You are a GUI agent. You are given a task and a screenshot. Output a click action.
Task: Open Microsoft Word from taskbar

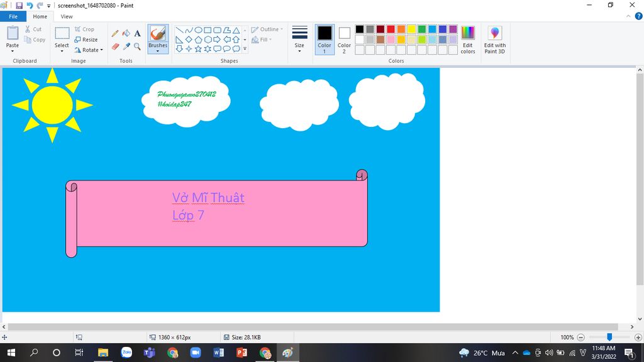(x=218, y=353)
